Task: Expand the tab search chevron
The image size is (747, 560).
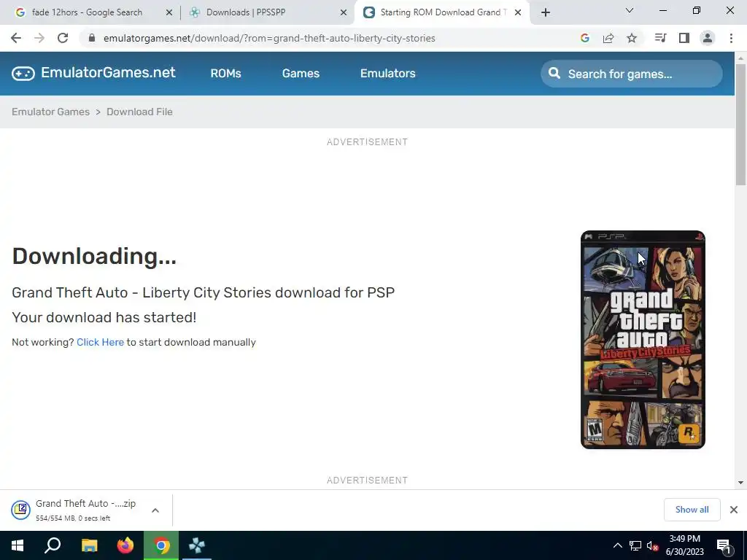Action: [x=630, y=10]
